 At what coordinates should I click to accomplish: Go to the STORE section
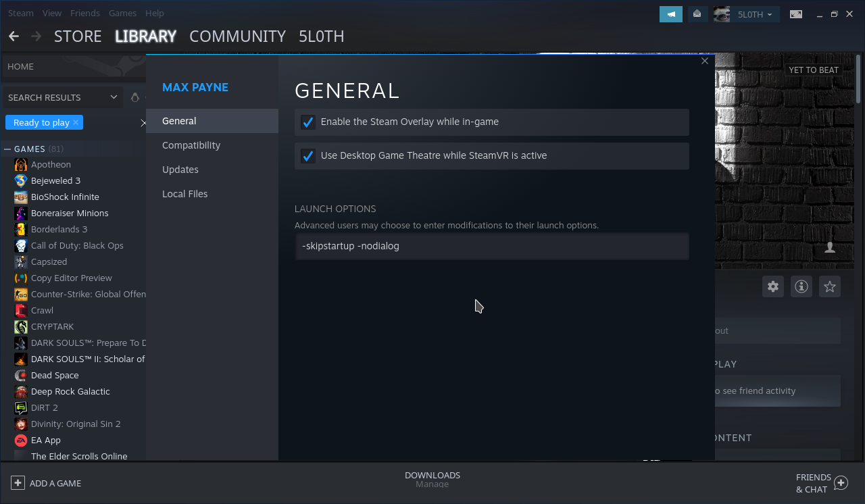tap(78, 36)
